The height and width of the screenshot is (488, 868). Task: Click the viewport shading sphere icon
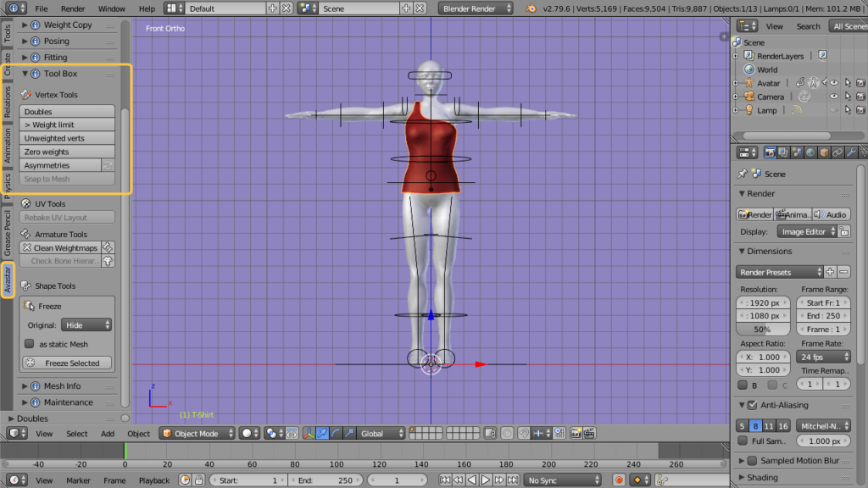pos(247,434)
